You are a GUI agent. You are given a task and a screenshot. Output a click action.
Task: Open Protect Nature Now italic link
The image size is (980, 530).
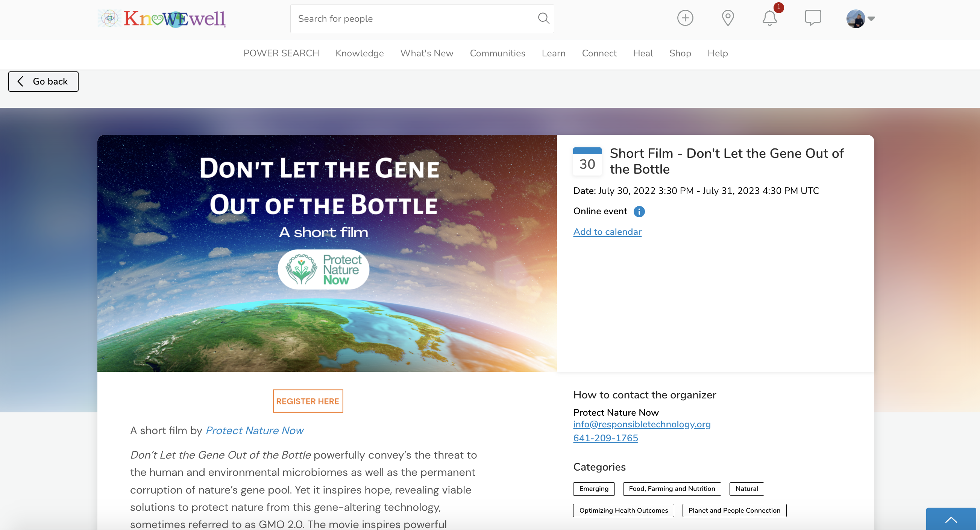[x=255, y=430]
